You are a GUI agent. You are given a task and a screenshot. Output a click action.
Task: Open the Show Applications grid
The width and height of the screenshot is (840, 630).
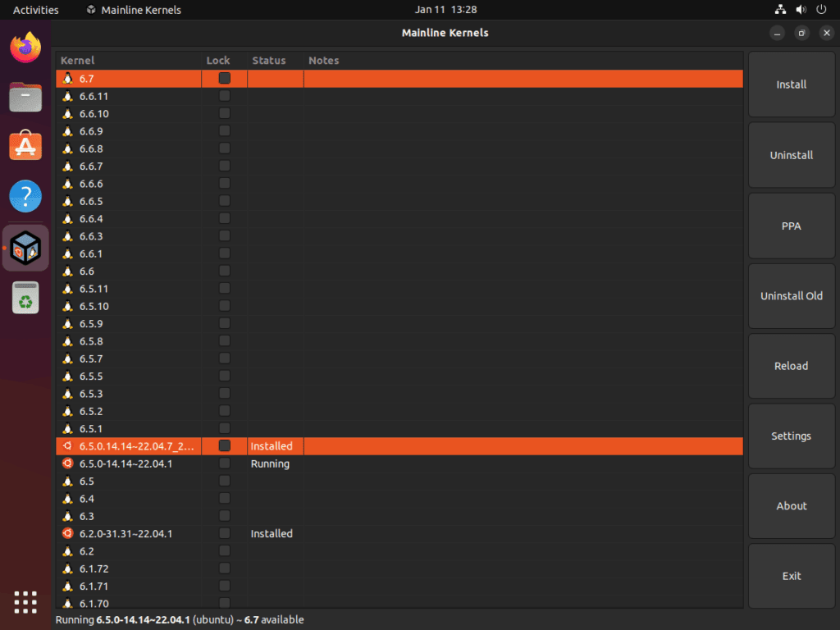[x=25, y=602]
